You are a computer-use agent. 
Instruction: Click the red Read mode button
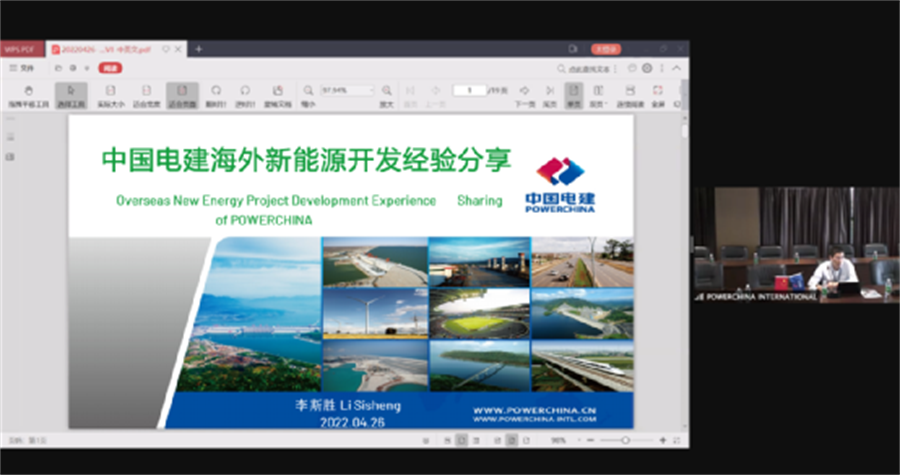(110, 68)
